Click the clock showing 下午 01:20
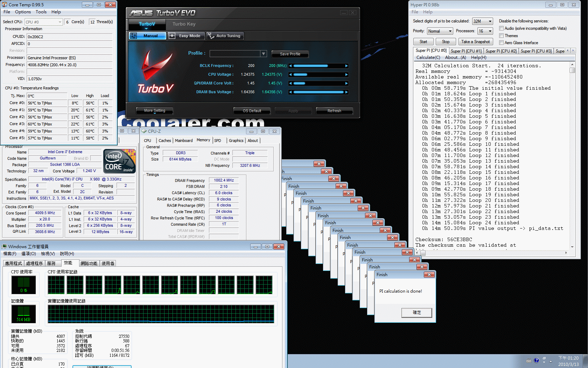The width and height of the screenshot is (588, 368). [x=568, y=358]
